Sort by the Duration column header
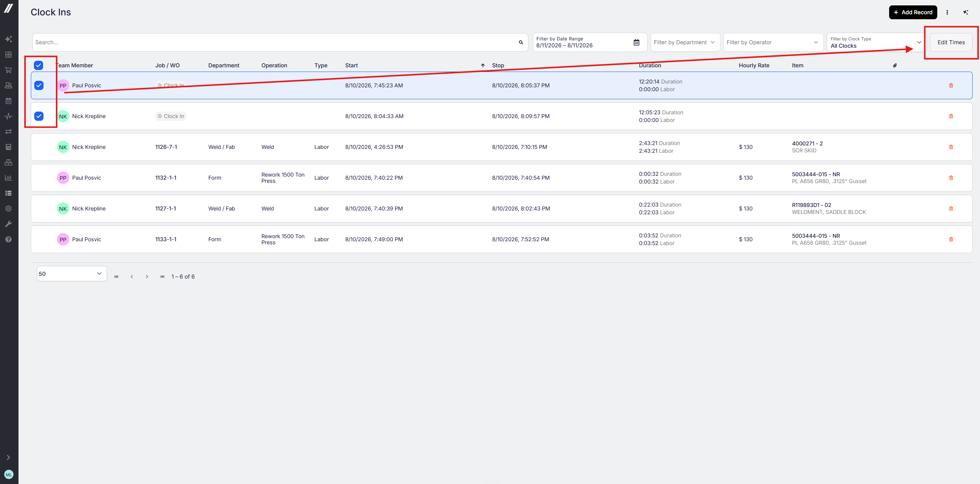Image resolution: width=980 pixels, height=484 pixels. tap(650, 65)
